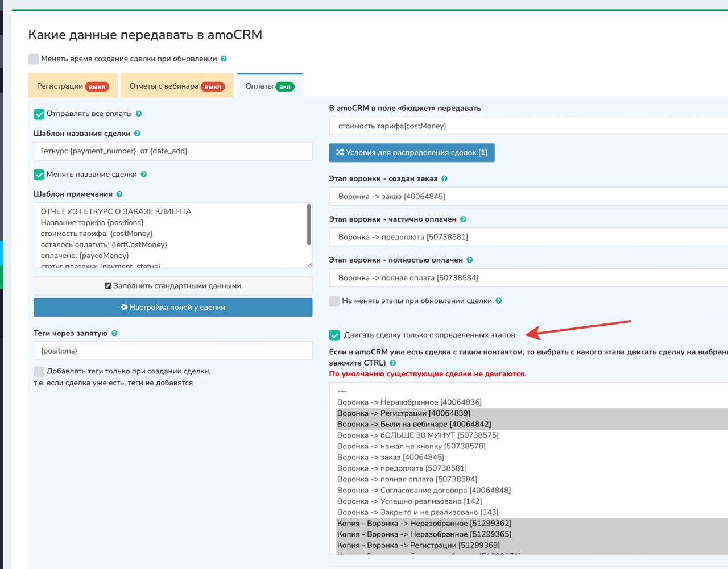Click help icon next to 'Менять название сделки'
The height and width of the screenshot is (569, 728).
pos(144,175)
